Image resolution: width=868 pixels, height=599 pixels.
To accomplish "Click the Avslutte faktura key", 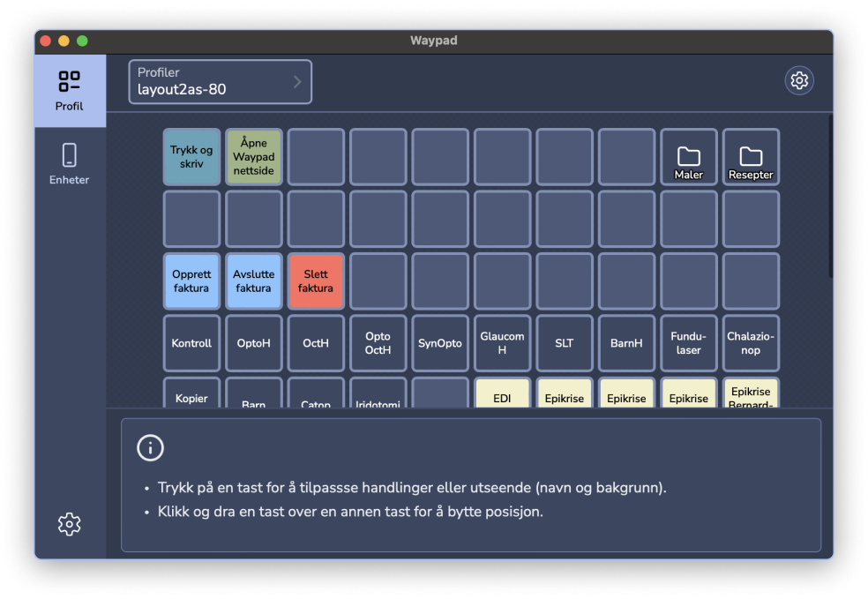I will (253, 281).
